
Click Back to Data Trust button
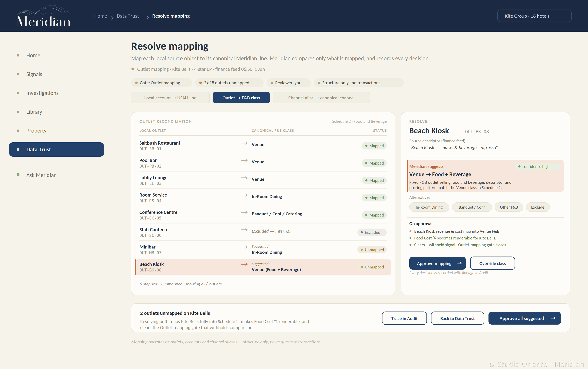[457, 318]
